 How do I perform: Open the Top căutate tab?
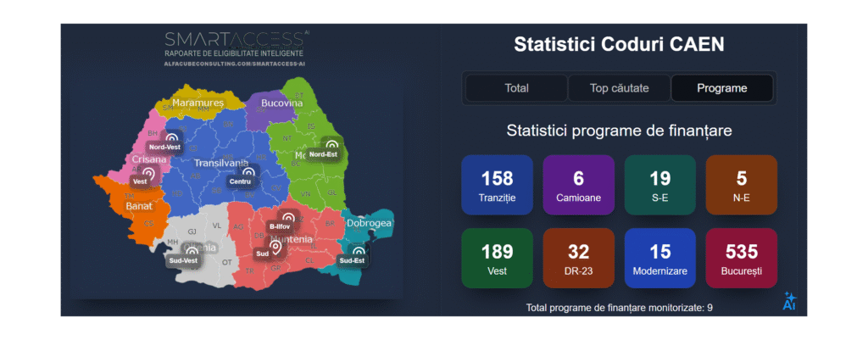point(619,88)
